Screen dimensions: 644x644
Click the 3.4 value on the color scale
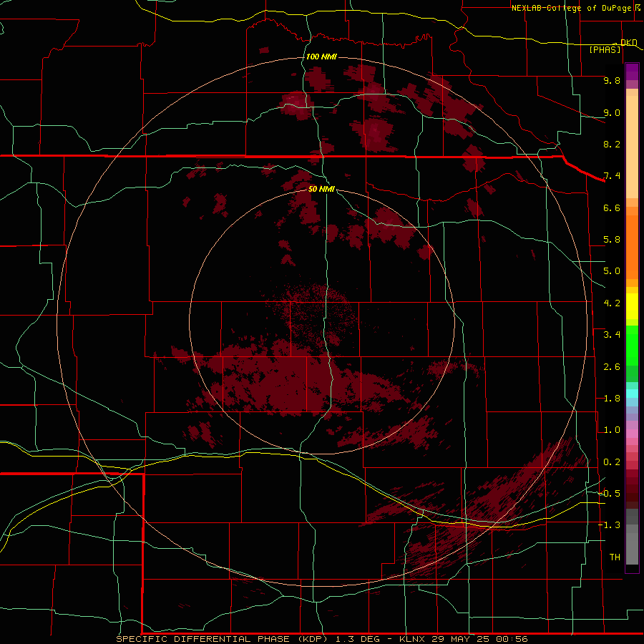(612, 335)
